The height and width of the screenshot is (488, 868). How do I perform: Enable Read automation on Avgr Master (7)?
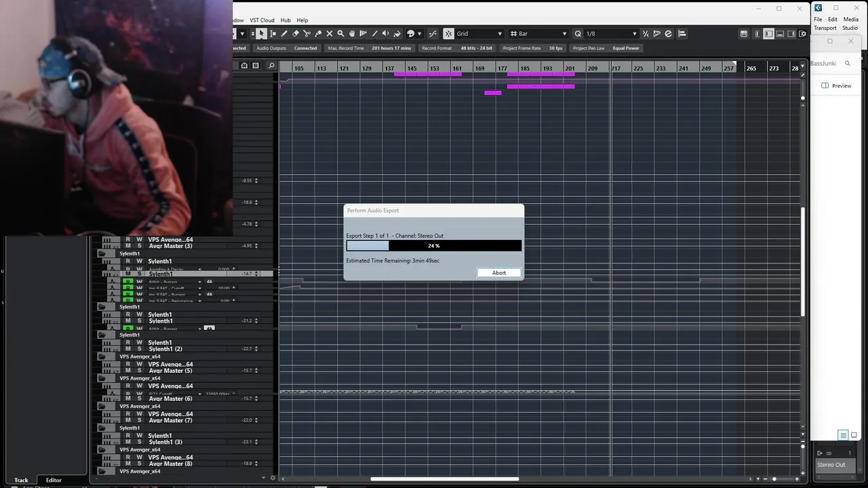pyautogui.click(x=127, y=413)
